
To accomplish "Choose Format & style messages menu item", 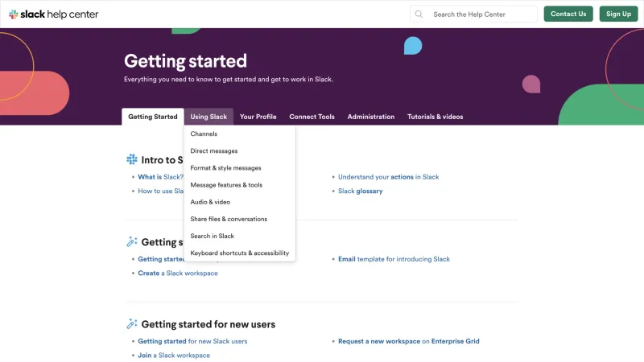I will (x=240, y=168).
